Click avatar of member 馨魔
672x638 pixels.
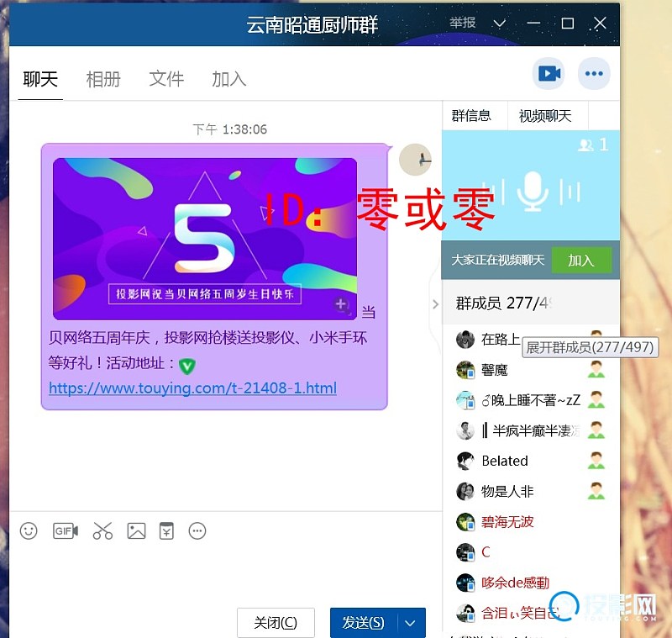tap(465, 370)
